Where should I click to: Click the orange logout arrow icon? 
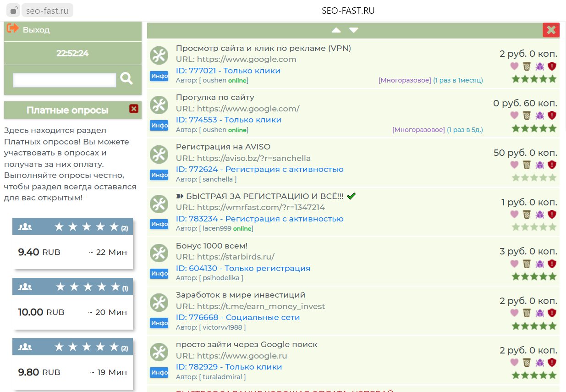click(x=13, y=28)
